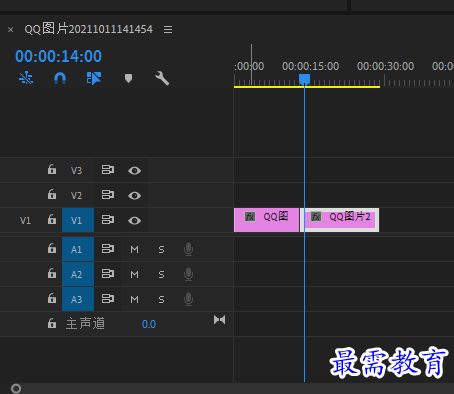
Task: Click the timeline zoom scroll handle
Action: (x=16, y=389)
